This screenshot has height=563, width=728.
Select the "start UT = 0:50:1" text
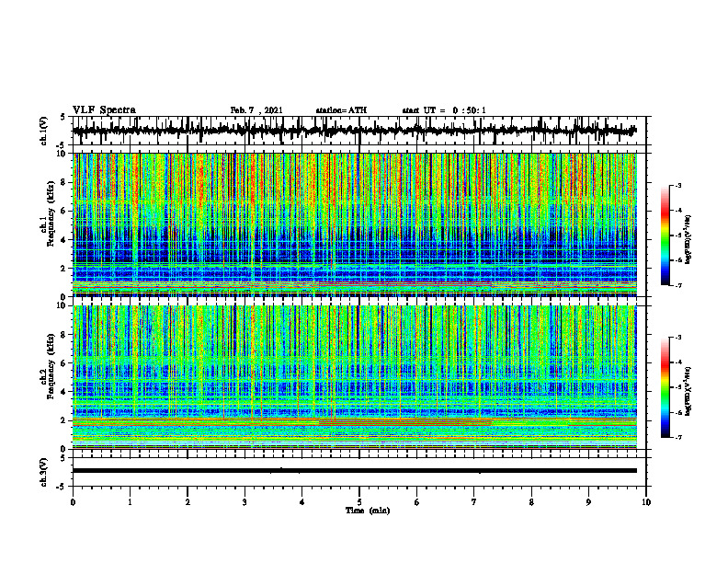(444, 110)
